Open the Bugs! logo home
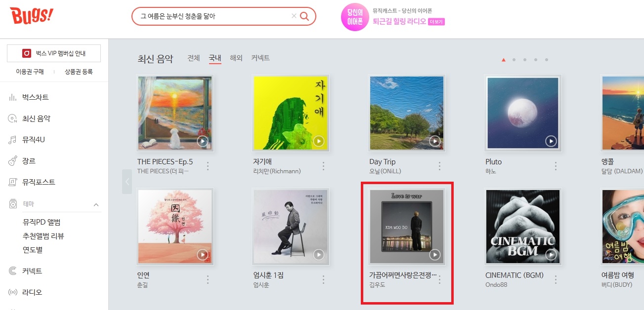The height and width of the screenshot is (310, 644). pyautogui.click(x=31, y=16)
